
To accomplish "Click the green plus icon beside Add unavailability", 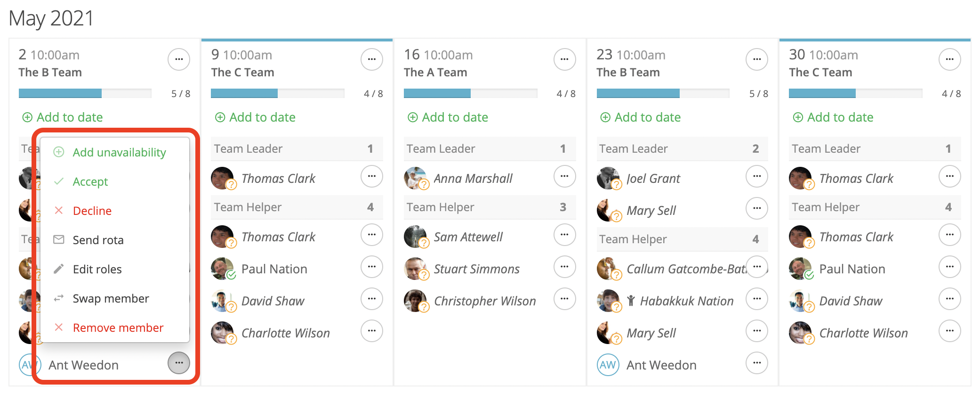I will (x=58, y=152).
